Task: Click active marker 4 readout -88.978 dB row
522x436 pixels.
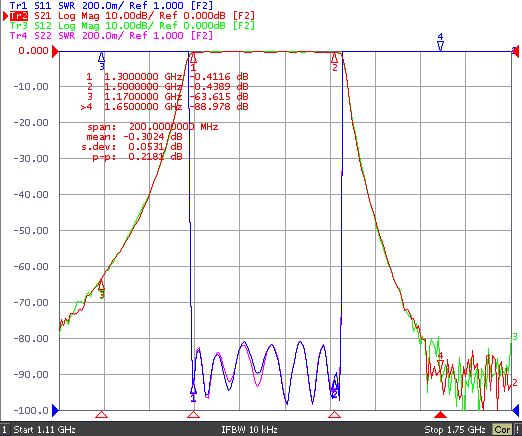Action: tap(165, 107)
